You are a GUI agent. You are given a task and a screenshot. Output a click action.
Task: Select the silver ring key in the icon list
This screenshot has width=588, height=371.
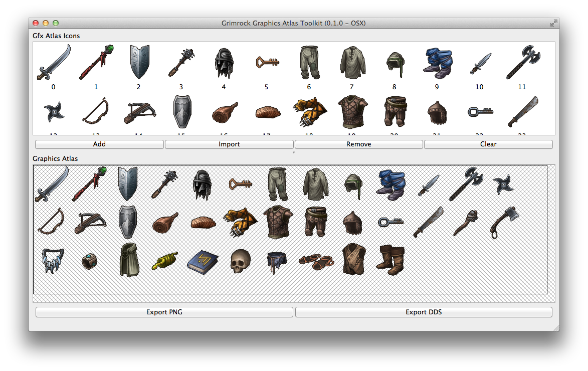480,111
